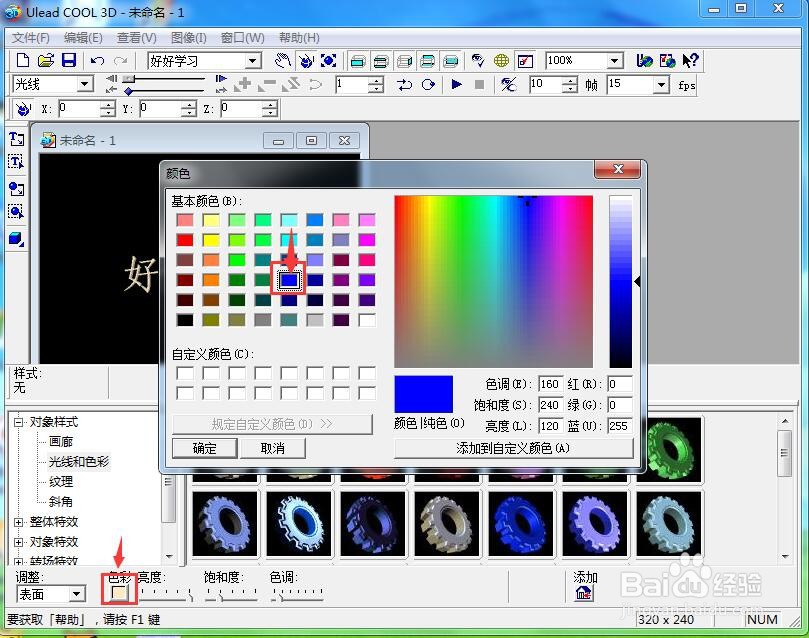Click the Add house icon under 添加
The width and height of the screenshot is (809, 638).
coord(584,594)
